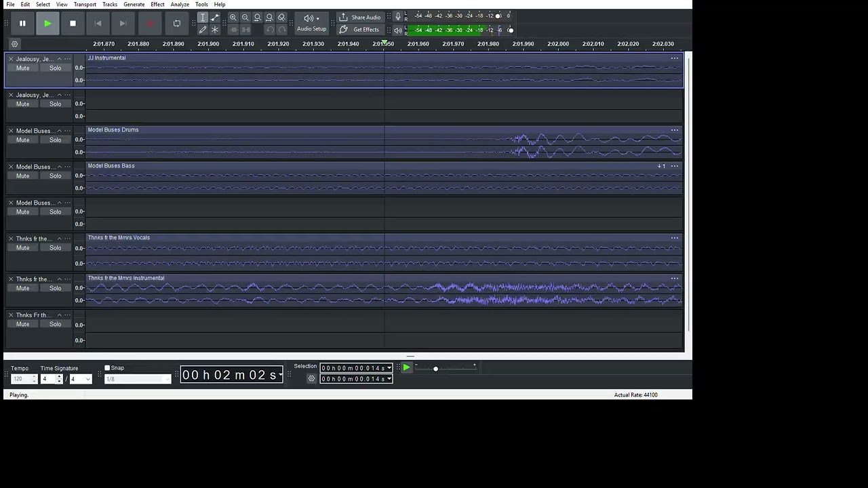Click the speaker playback meter icon
Screen dimensions: 868x488
[x=398, y=30]
